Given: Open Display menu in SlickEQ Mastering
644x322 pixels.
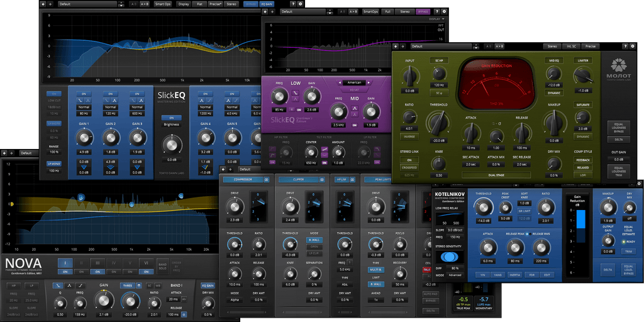Looking at the screenshot, I should (x=184, y=4).
